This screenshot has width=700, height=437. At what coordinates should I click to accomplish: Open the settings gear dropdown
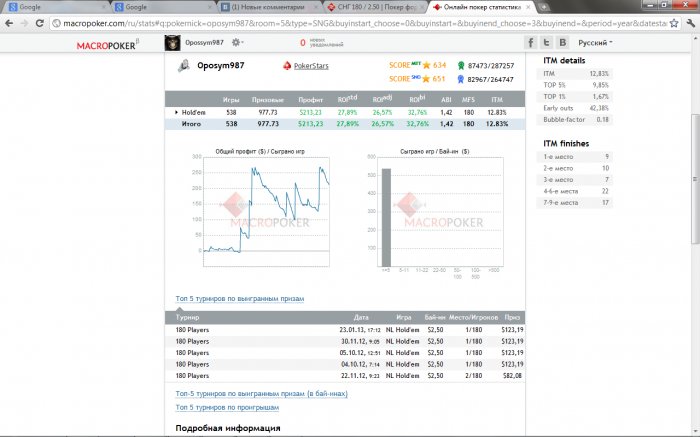237,42
